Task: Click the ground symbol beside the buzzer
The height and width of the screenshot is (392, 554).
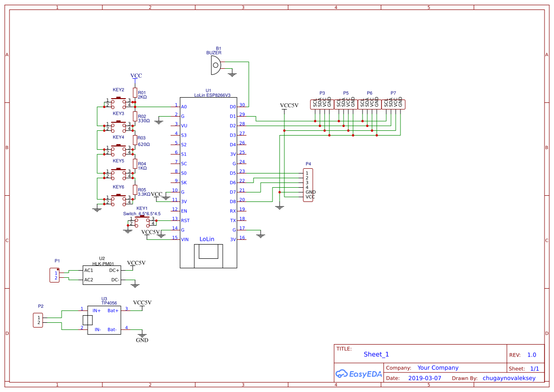Action: pyautogui.click(x=232, y=74)
